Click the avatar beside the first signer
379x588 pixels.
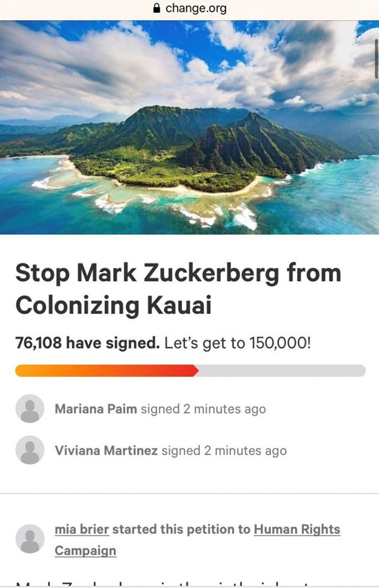pos(27,409)
